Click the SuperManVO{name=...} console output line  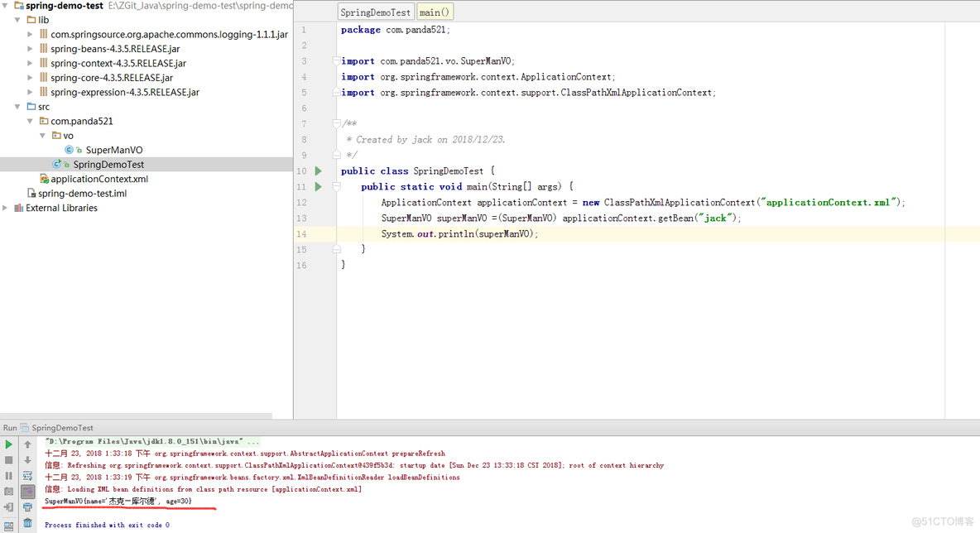point(118,501)
